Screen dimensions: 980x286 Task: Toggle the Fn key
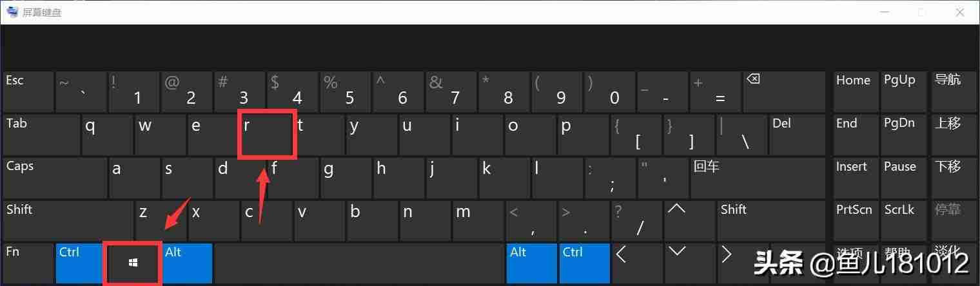(x=28, y=263)
